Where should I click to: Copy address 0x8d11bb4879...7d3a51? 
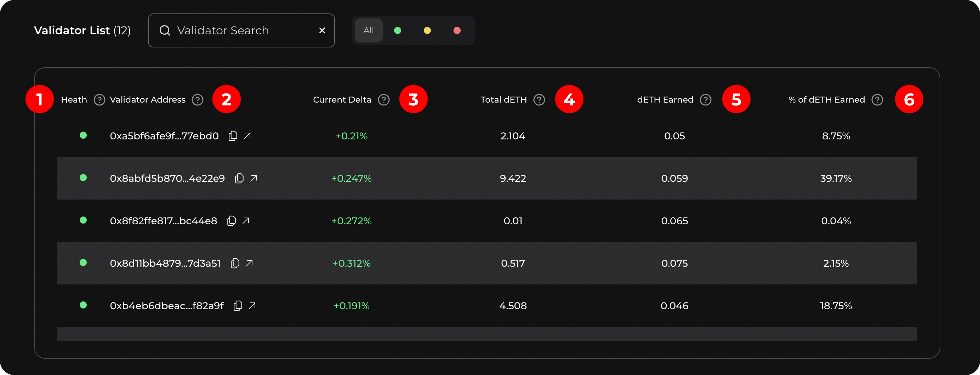click(235, 263)
